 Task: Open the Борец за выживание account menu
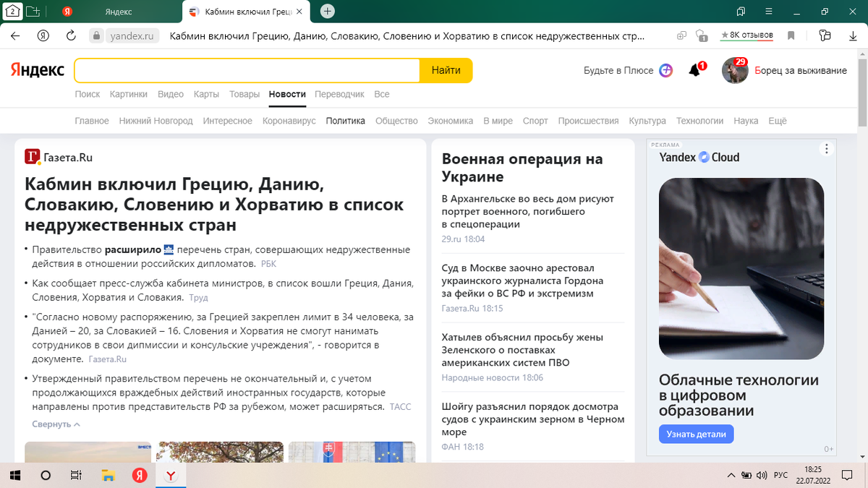pos(800,70)
